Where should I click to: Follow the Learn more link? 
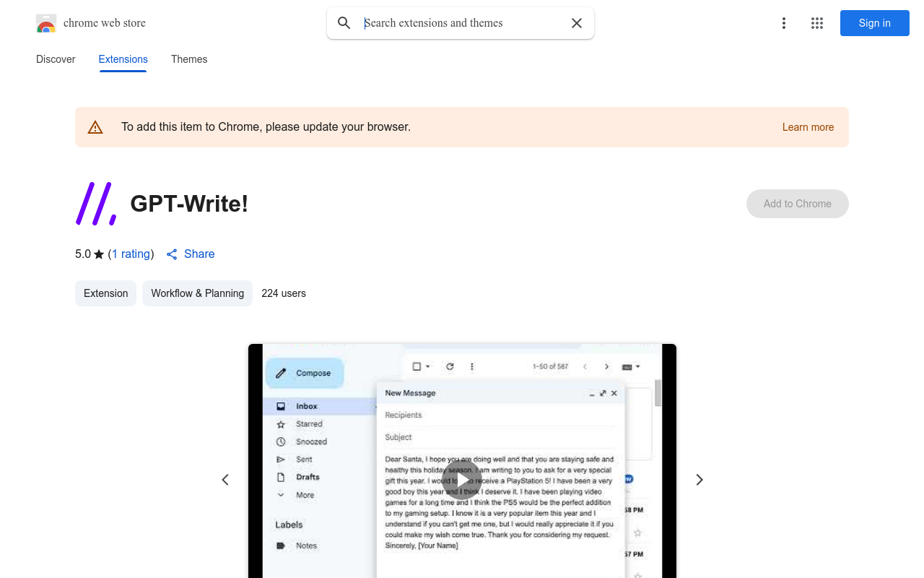click(808, 127)
